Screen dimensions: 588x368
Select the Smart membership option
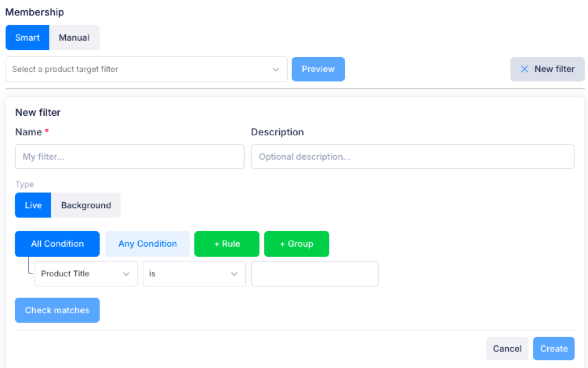(27, 37)
